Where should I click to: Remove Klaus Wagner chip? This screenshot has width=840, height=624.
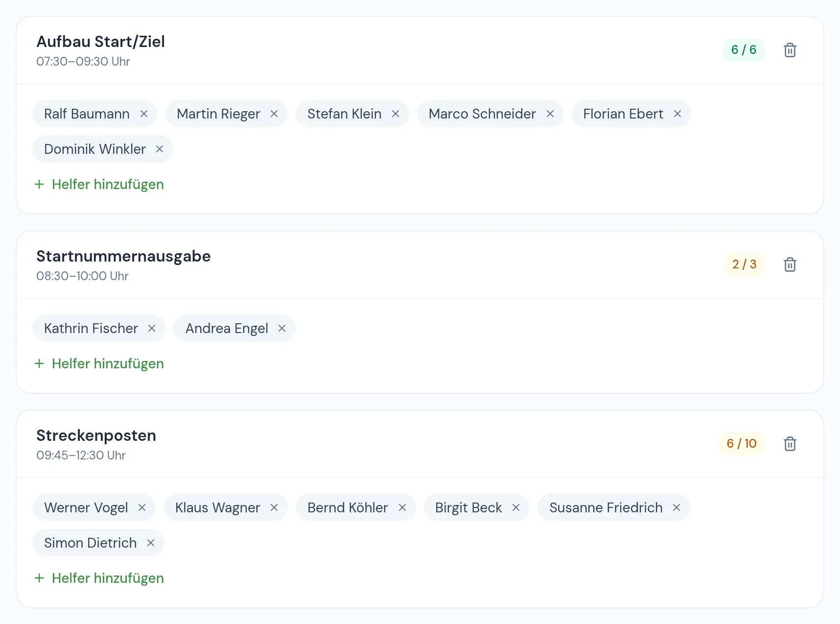(x=274, y=507)
